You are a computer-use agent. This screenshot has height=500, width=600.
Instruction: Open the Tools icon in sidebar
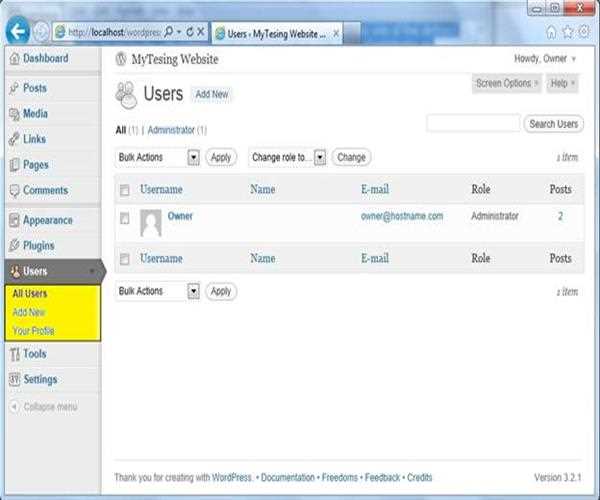(14, 354)
